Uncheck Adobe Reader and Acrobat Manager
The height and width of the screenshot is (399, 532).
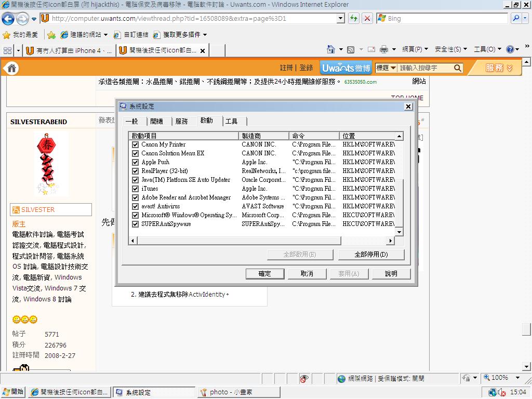pos(135,197)
